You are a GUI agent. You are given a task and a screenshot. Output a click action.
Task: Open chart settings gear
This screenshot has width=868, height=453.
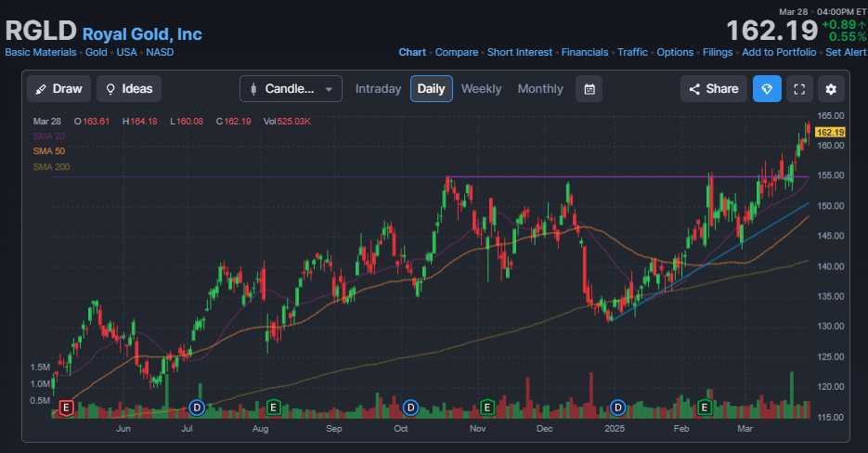click(x=831, y=88)
